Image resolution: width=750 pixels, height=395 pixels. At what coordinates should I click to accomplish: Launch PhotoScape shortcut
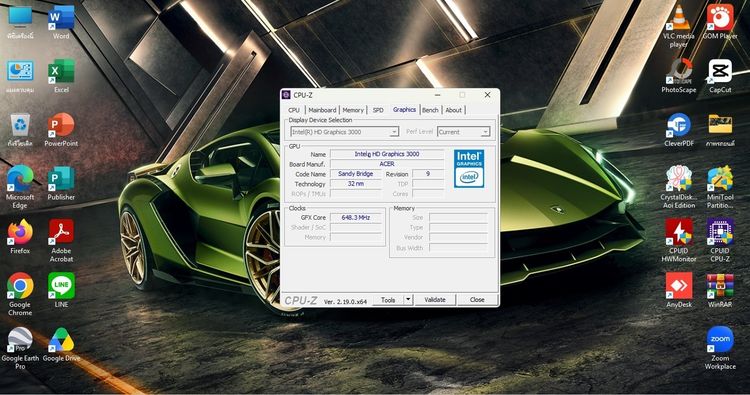tap(679, 76)
